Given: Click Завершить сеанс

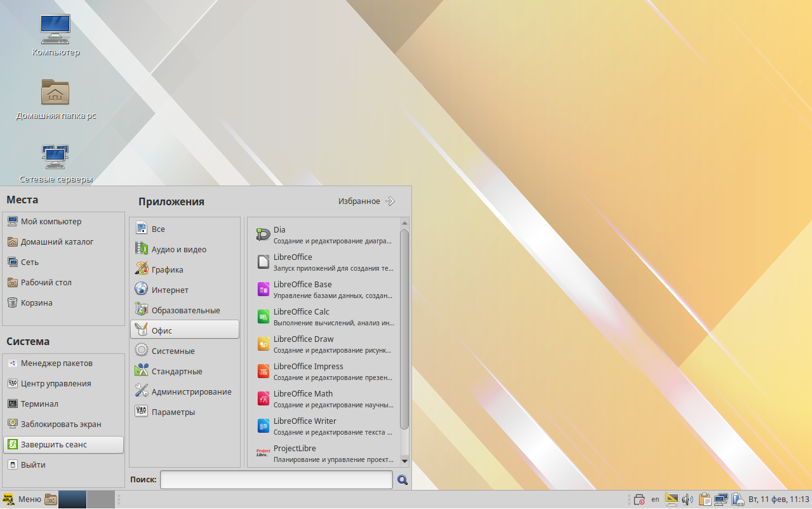Looking at the screenshot, I should [x=63, y=444].
